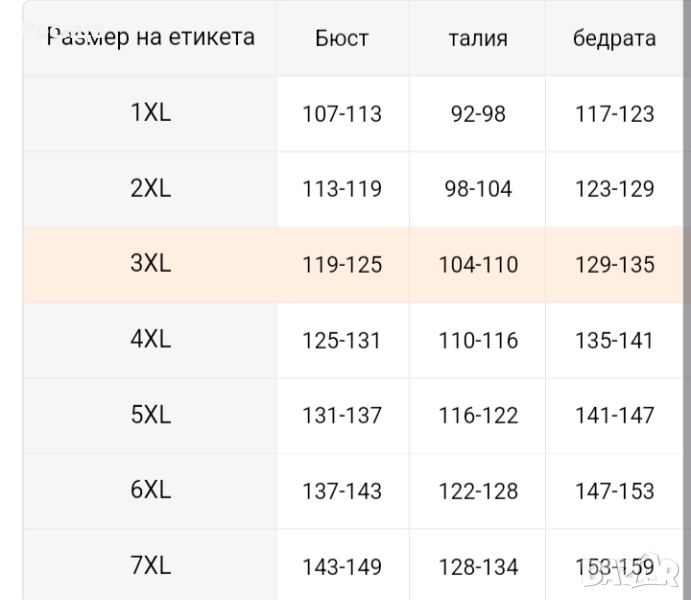Click the 3XL size row label

click(x=151, y=264)
